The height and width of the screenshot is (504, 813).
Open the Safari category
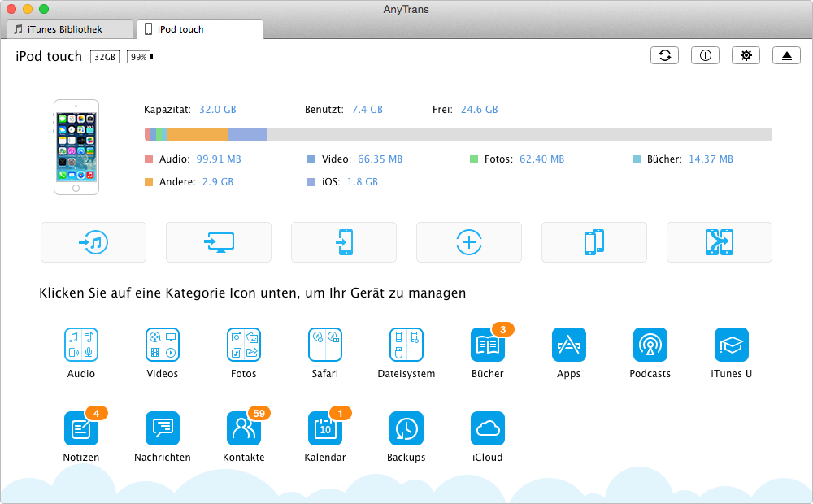[325, 345]
